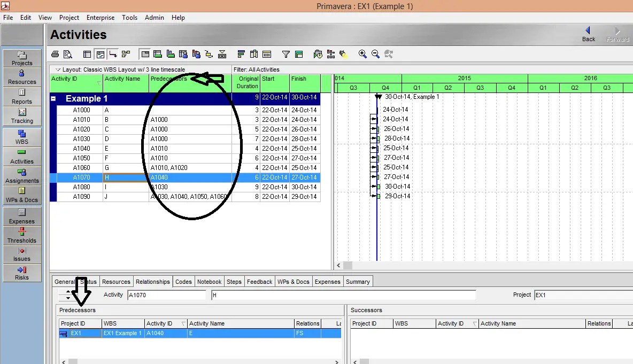633x364 pixels.
Task: Switch to Activity Network view icon
Action: [126, 54]
